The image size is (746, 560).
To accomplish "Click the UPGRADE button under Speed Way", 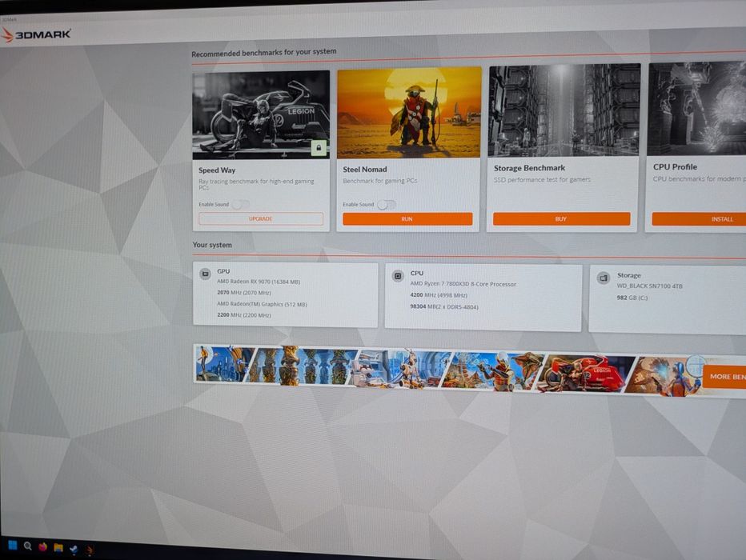I will point(261,218).
